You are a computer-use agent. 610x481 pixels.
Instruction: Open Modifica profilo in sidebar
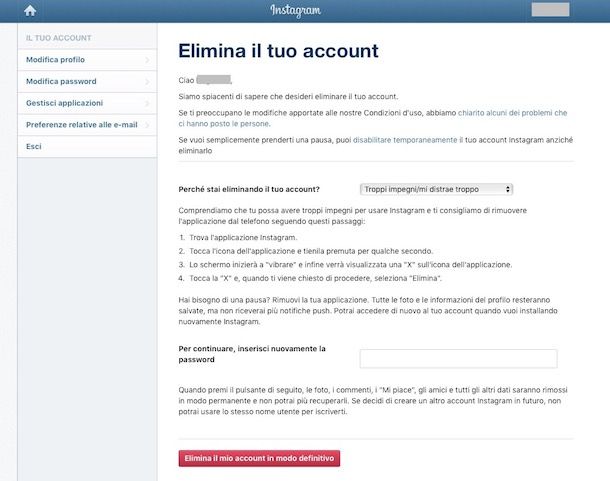click(x=56, y=60)
